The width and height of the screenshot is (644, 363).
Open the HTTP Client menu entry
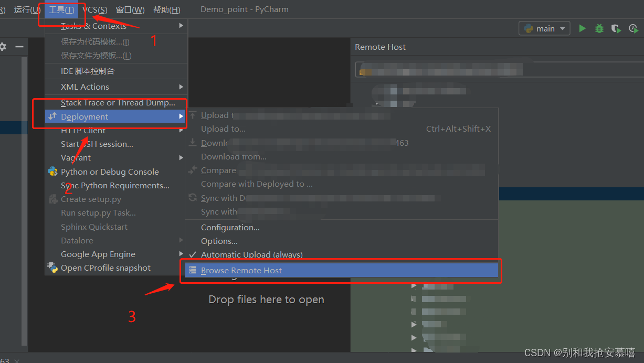coord(116,130)
